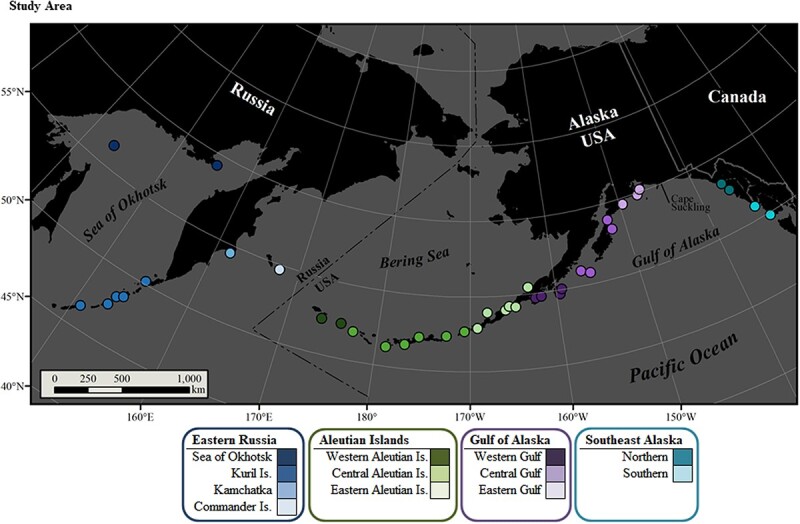This screenshot has width=800, height=524.
Task: Click the Sea of Okhotsk legend color swatch
Action: (287, 457)
